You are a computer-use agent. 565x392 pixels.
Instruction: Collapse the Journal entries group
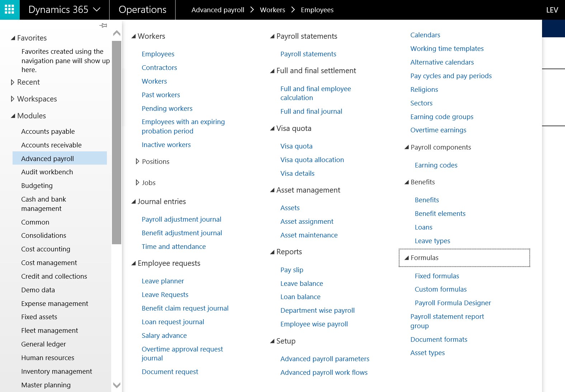tap(133, 202)
